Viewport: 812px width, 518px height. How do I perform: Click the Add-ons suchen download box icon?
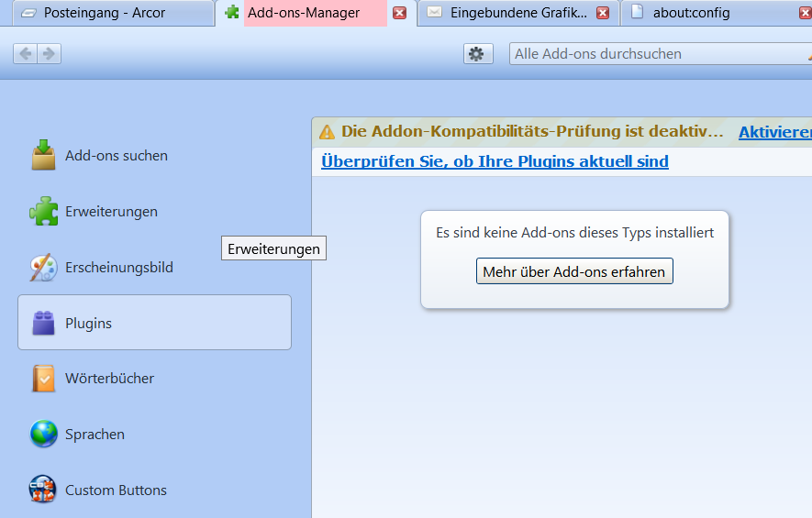pos(43,155)
